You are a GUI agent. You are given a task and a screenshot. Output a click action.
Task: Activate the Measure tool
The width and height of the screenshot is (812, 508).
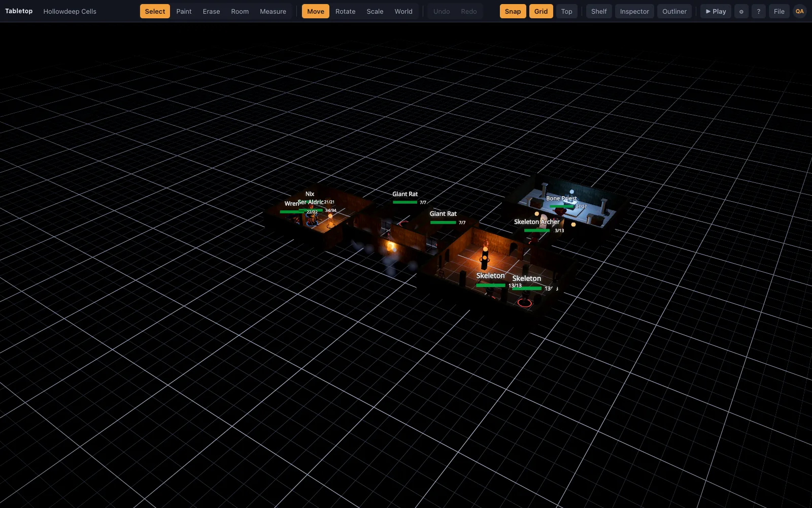(x=273, y=11)
